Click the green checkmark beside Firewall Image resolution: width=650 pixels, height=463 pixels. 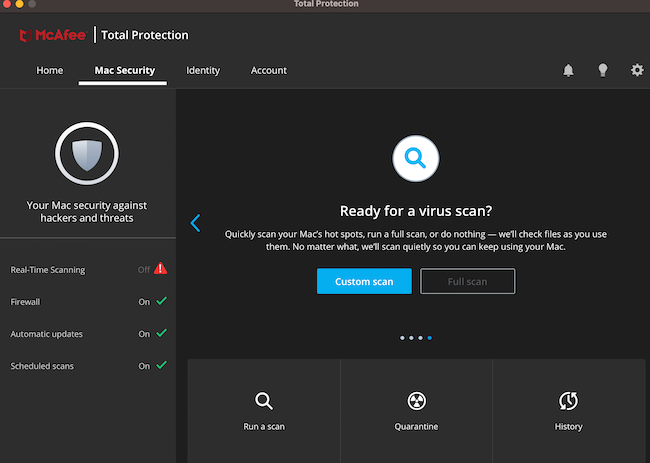tap(162, 301)
